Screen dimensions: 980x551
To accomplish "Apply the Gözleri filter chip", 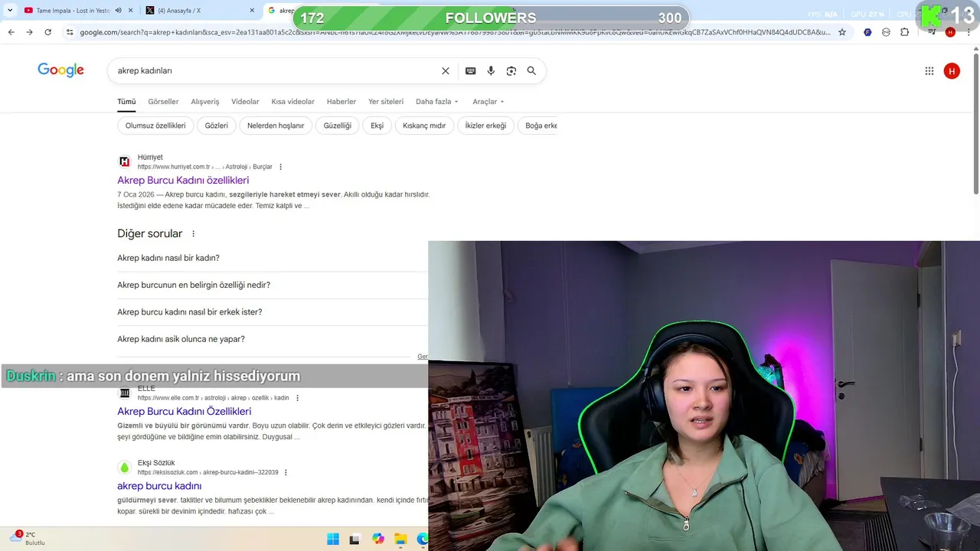I will pos(217,126).
